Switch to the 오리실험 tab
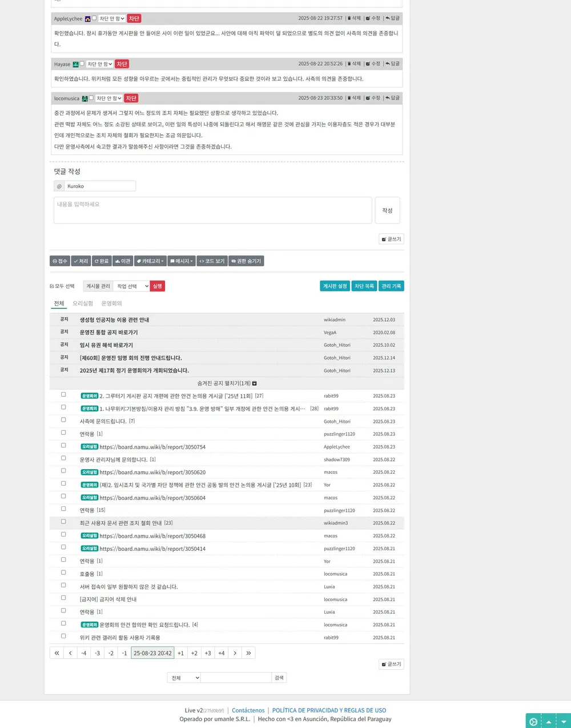Screen dimensions: 571x728 pos(83,303)
